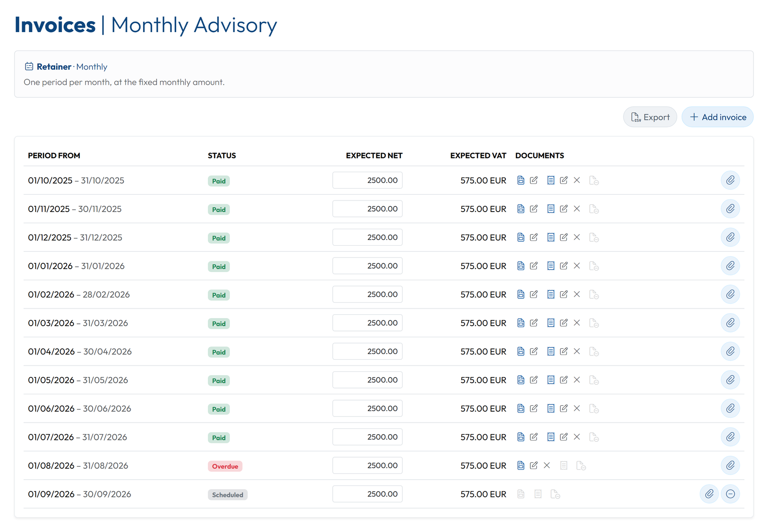Click the Add invoice button
The height and width of the screenshot is (532, 768).
pyautogui.click(x=718, y=117)
